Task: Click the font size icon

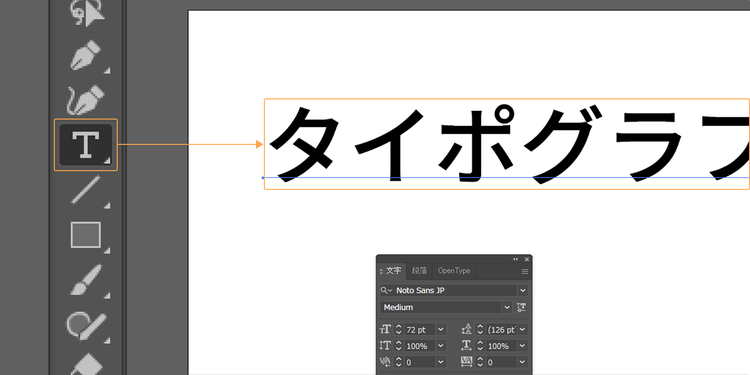Action: (x=385, y=330)
